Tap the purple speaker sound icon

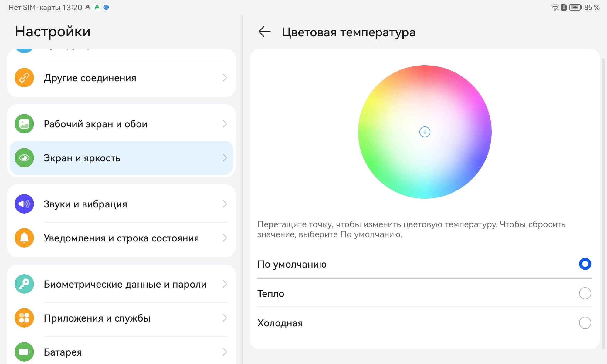(24, 204)
